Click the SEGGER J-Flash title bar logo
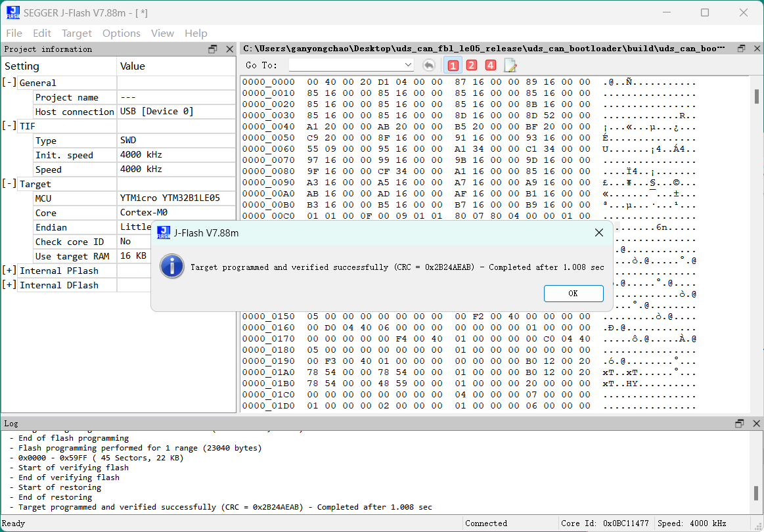 12,12
